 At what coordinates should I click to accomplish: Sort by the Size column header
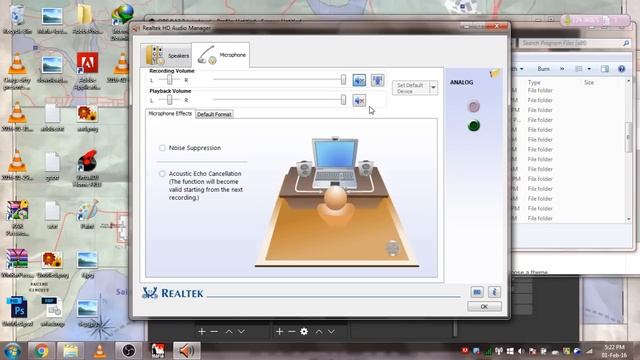pos(589,82)
